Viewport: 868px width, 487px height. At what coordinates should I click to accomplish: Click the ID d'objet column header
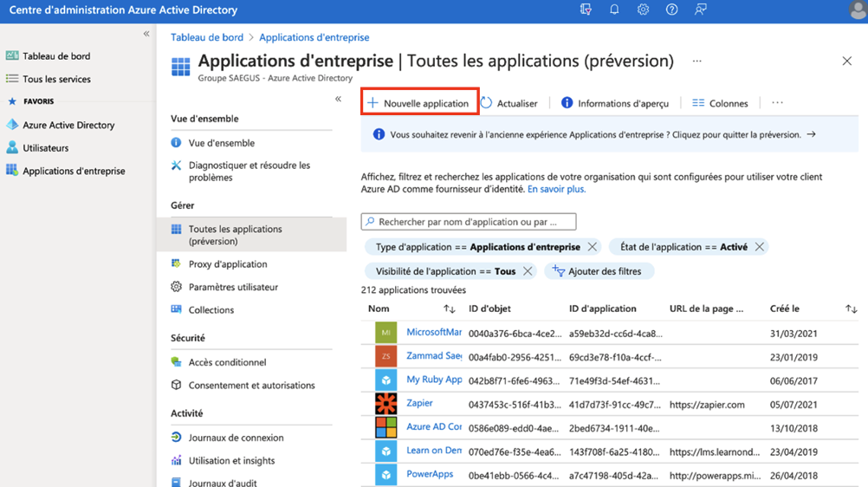[x=489, y=308]
